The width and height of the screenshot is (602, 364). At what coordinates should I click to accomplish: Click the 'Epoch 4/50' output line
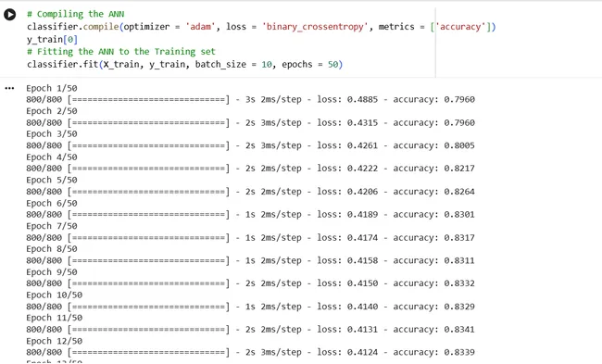coord(52,157)
